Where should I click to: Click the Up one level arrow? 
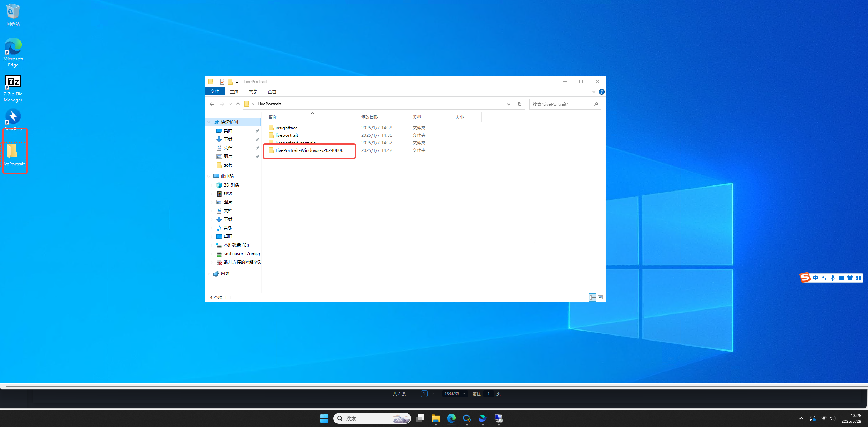(x=238, y=104)
